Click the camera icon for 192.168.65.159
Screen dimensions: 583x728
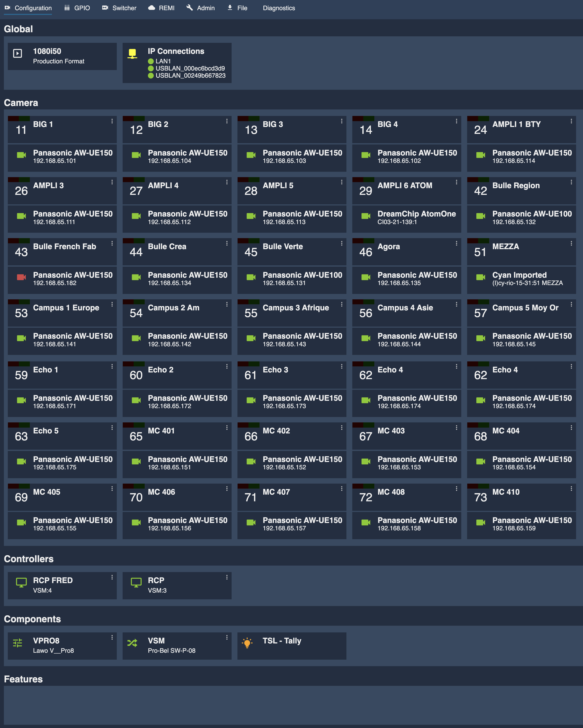(x=481, y=523)
